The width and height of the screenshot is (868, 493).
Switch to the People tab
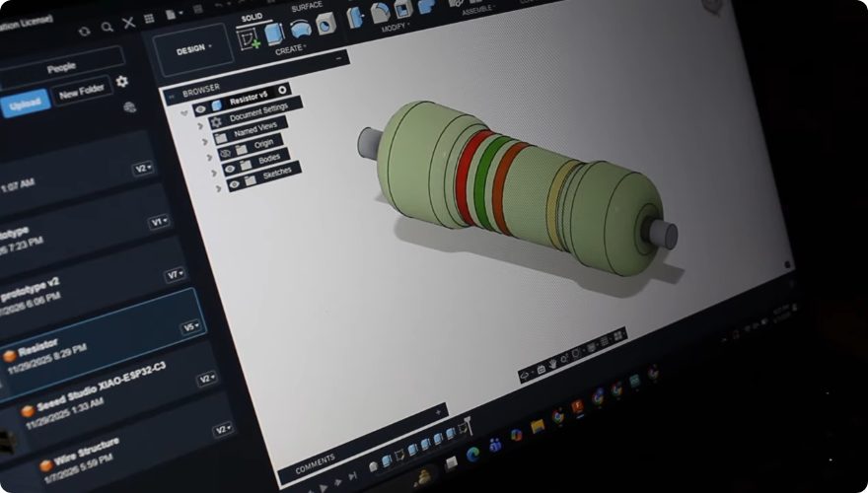click(x=61, y=68)
